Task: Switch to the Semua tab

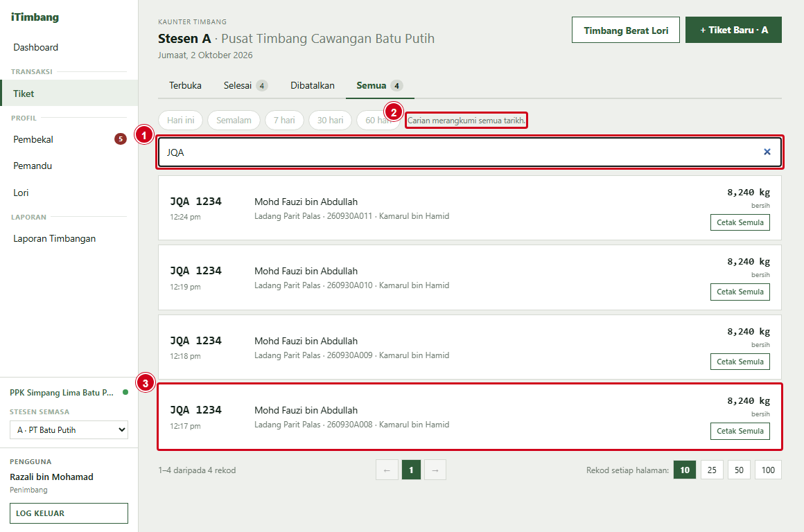Action: (380, 86)
